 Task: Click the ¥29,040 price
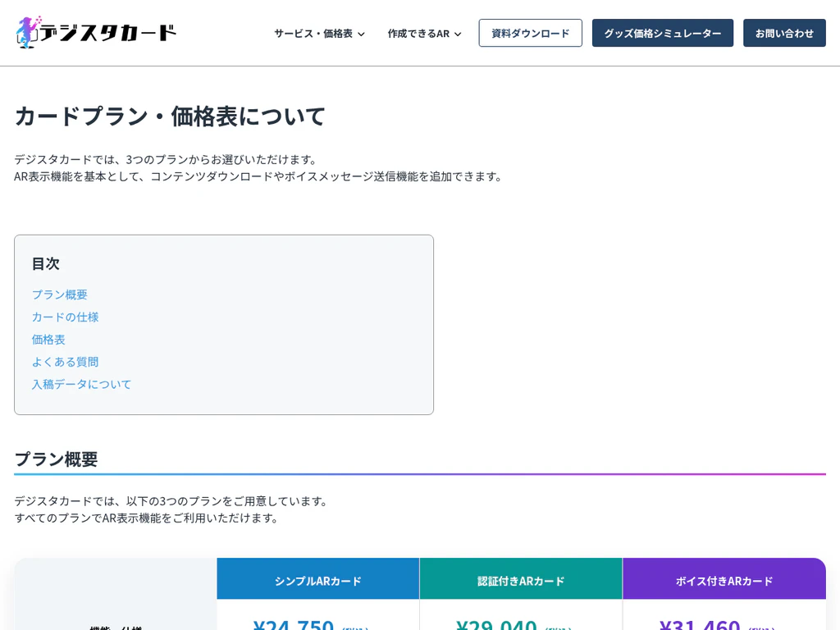pos(496,624)
